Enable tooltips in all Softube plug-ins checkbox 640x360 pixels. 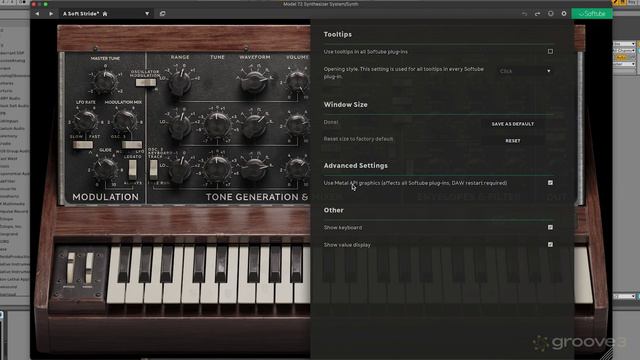tap(550, 52)
